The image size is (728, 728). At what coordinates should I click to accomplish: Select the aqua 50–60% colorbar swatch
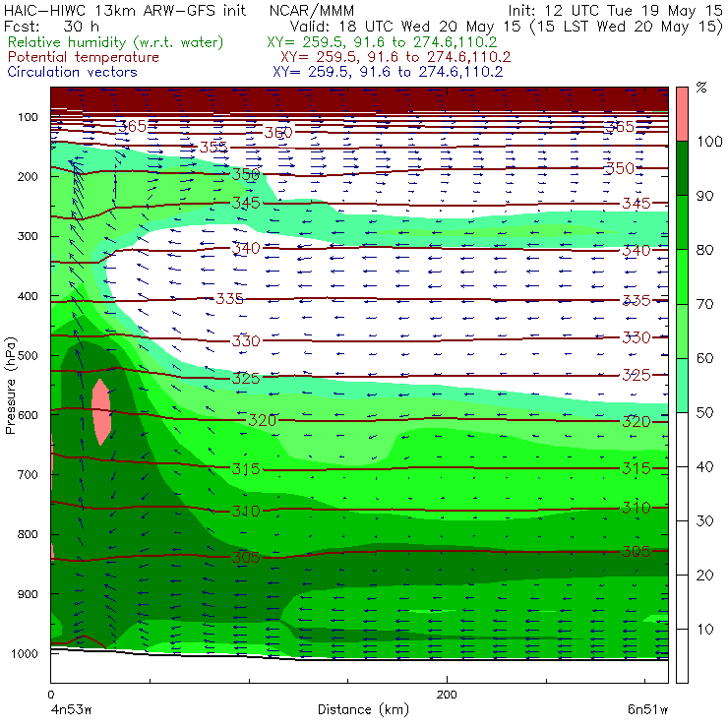(x=682, y=386)
